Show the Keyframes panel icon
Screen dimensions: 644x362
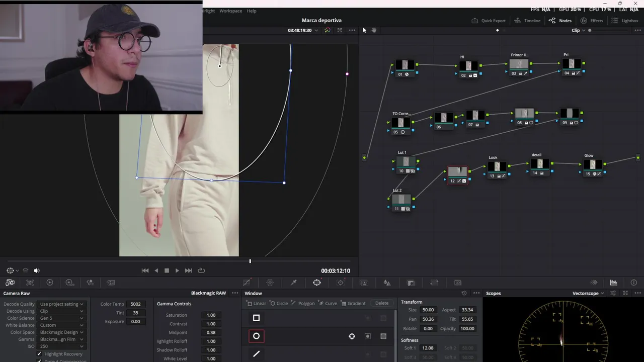[x=594, y=283]
